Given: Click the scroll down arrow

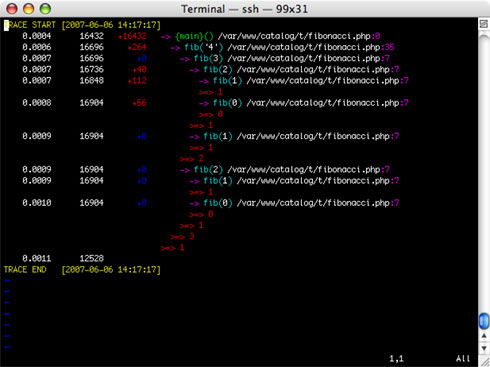Looking at the screenshot, I should click(484, 348).
